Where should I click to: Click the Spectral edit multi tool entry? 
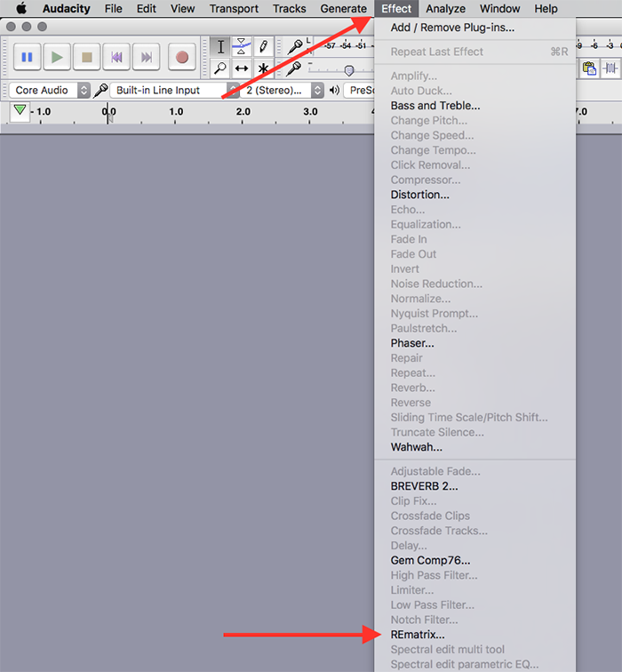pos(474,649)
